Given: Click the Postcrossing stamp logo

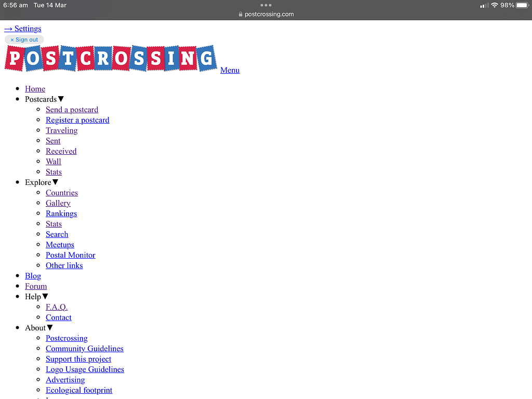Looking at the screenshot, I should [111, 59].
